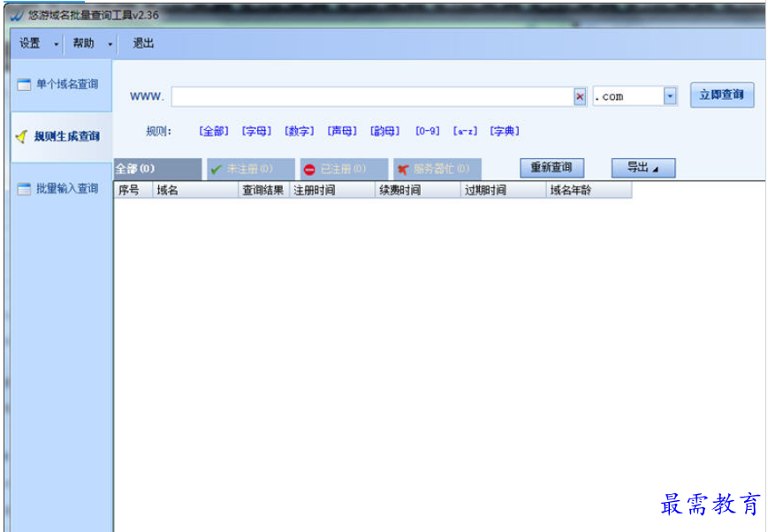Image resolution: width=768 pixels, height=532 pixels.
Task: Insert the [字典] rule
Action: [505, 132]
